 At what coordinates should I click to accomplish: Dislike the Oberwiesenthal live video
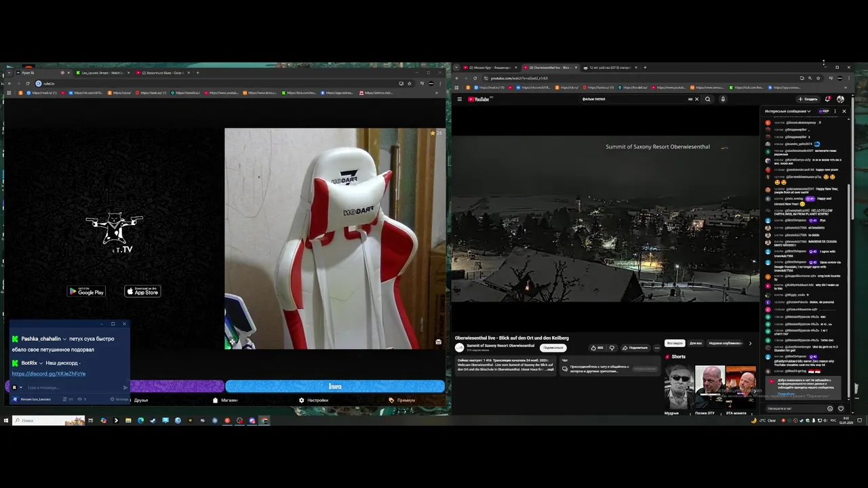612,348
